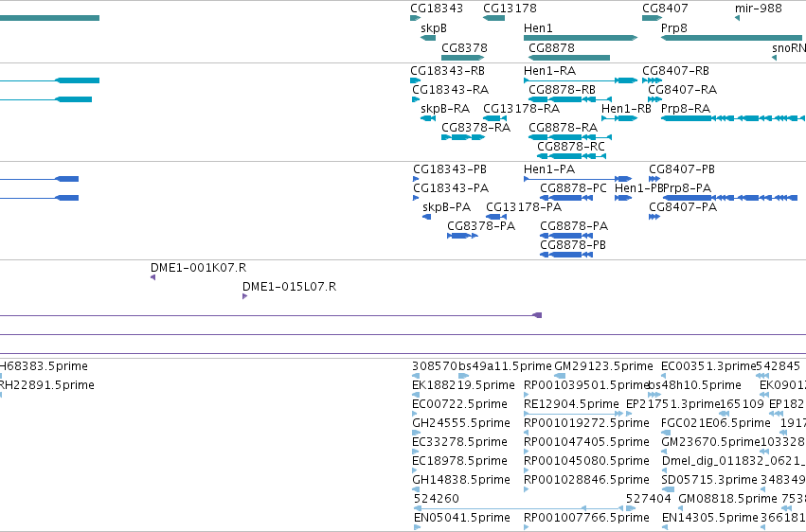Select the small arrow glyph under mir-988

coord(737,19)
